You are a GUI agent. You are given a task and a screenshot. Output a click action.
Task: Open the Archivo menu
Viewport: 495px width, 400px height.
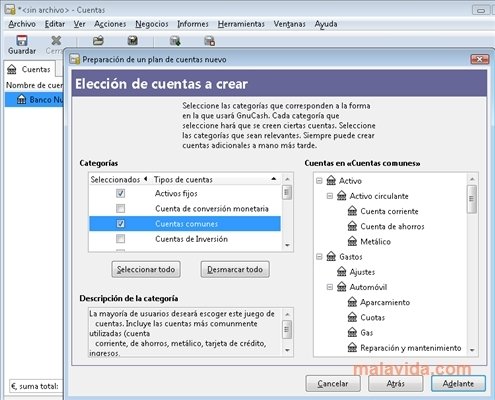22,24
